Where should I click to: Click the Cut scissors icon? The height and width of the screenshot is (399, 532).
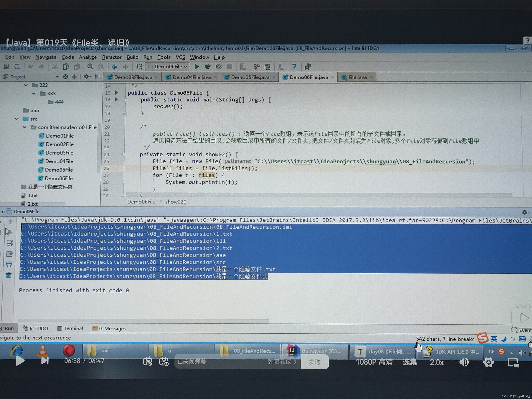[55, 67]
